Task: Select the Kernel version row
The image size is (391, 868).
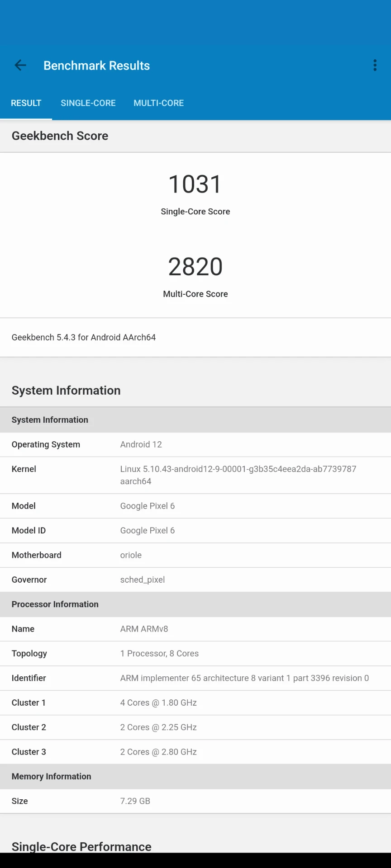Action: pyautogui.click(x=195, y=475)
